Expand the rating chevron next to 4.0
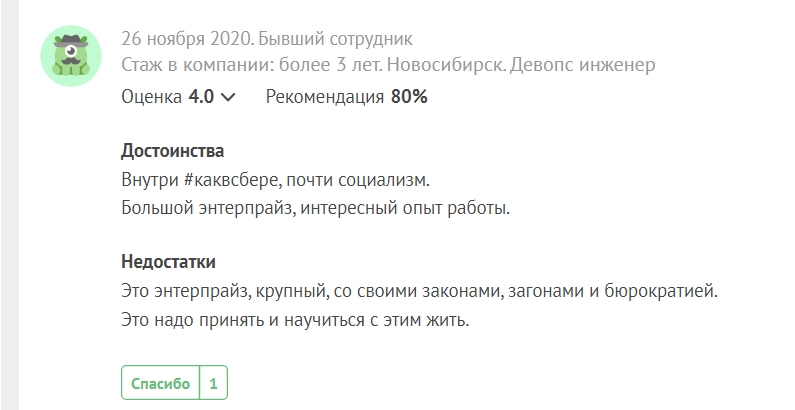 point(228,98)
